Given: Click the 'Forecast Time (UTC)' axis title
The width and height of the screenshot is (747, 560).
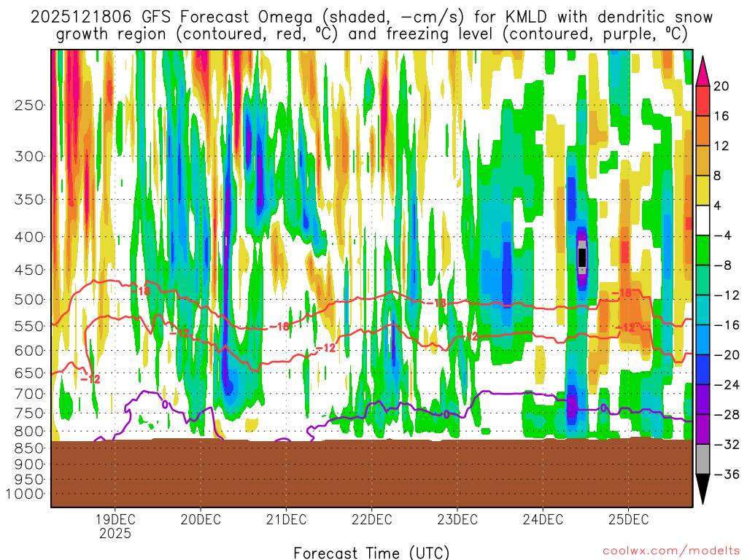Looking at the screenshot, I should 371,553.
